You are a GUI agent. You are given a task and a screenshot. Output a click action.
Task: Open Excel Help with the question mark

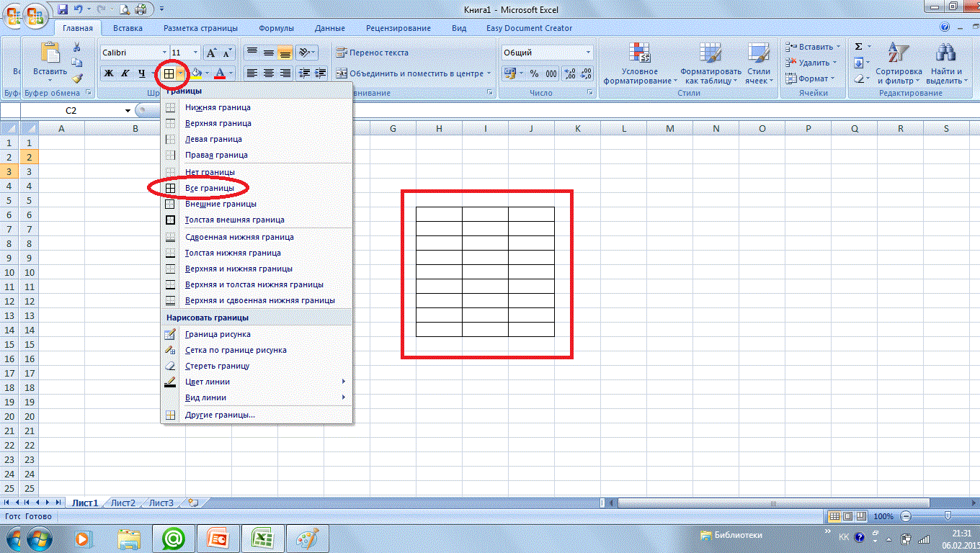[x=945, y=27]
